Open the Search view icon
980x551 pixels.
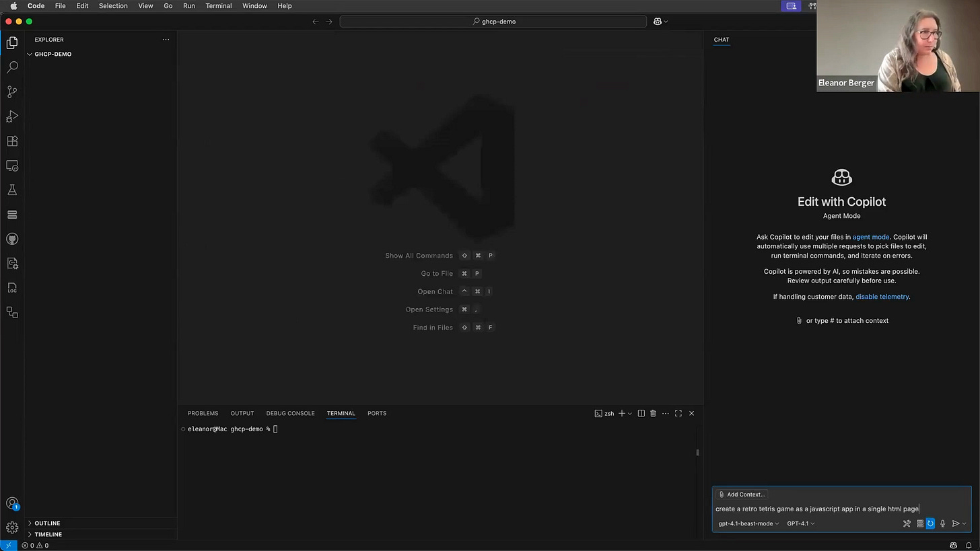tap(12, 67)
